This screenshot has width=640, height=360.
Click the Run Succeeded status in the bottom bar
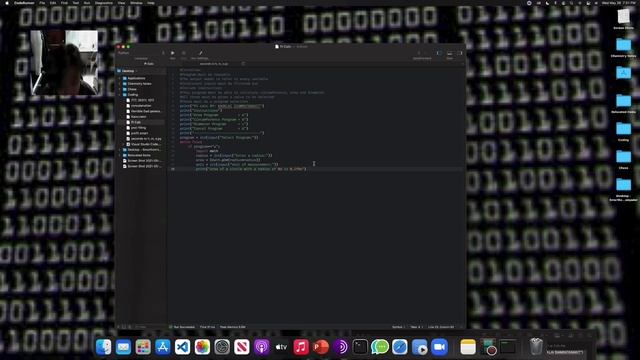point(182,327)
